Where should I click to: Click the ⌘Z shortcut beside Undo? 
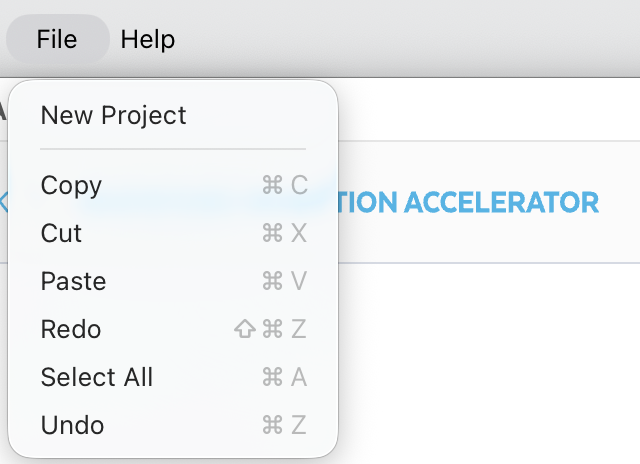point(284,425)
